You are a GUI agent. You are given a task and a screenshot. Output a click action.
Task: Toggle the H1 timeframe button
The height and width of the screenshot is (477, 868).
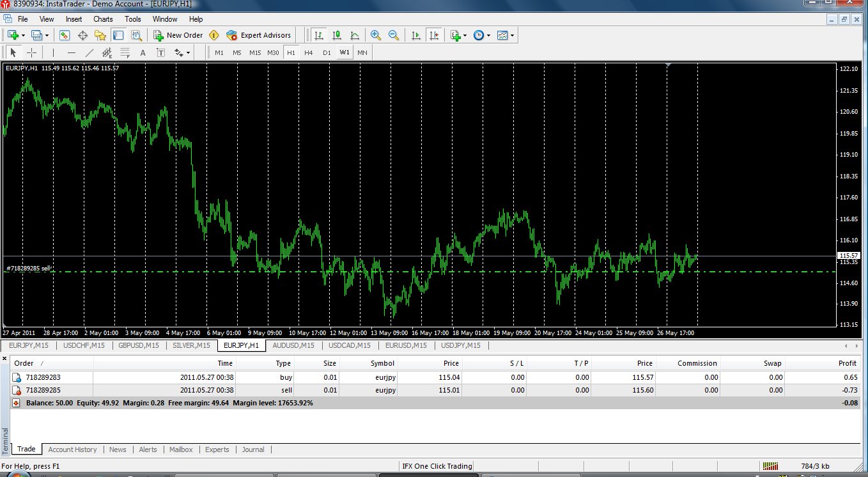(x=291, y=52)
